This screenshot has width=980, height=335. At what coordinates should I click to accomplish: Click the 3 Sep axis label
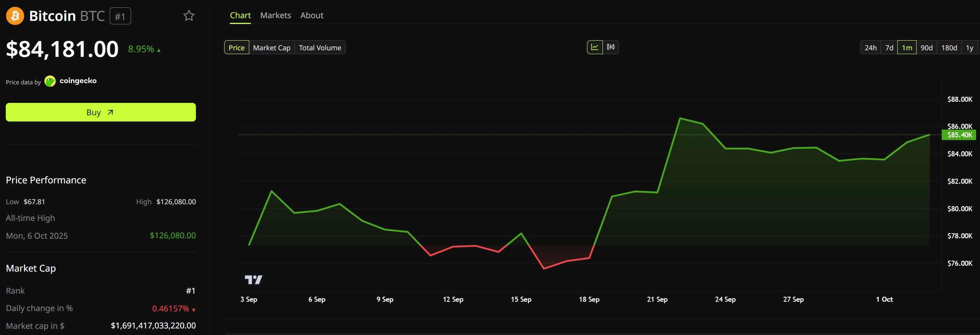click(249, 299)
